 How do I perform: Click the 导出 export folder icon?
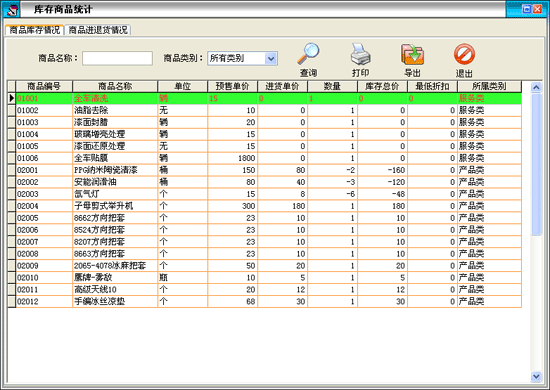412,54
